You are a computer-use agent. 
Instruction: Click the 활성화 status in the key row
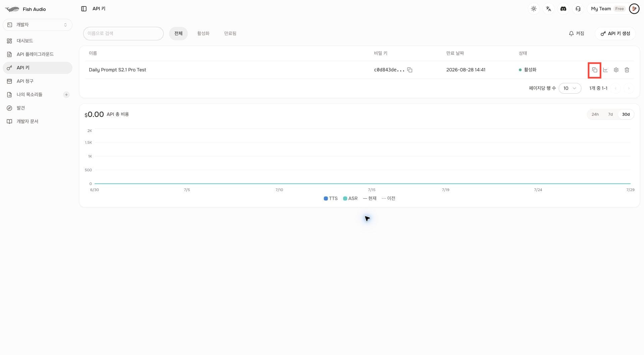pyautogui.click(x=527, y=70)
